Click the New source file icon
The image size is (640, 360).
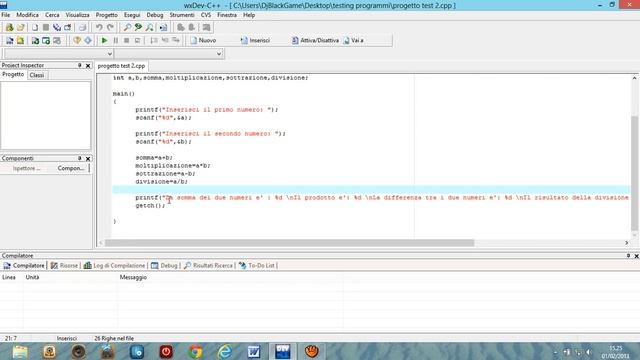click(x=35, y=27)
